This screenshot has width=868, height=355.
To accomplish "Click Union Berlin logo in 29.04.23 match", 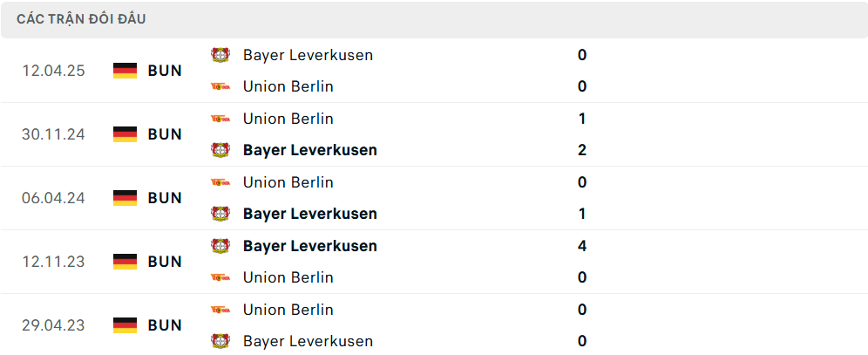I will tap(220, 310).
